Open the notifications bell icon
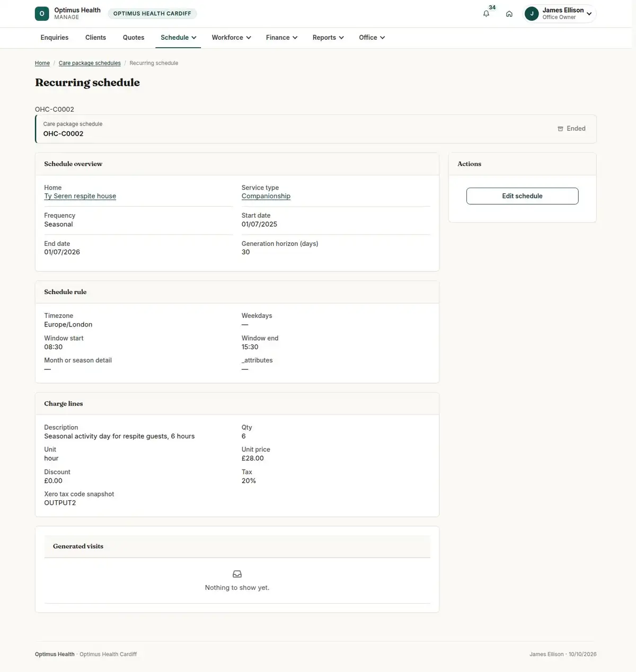636x672 pixels. click(x=486, y=14)
